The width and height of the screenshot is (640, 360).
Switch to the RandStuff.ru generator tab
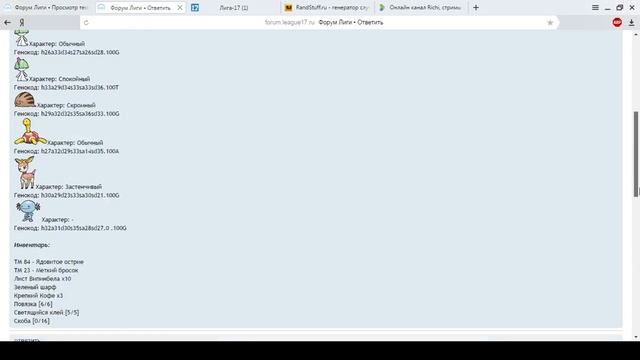327,8
